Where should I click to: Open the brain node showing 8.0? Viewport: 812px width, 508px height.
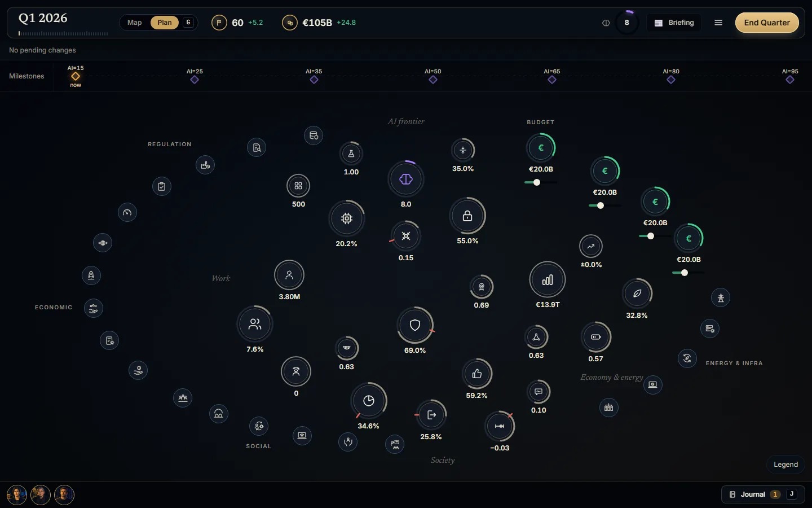[406, 179]
